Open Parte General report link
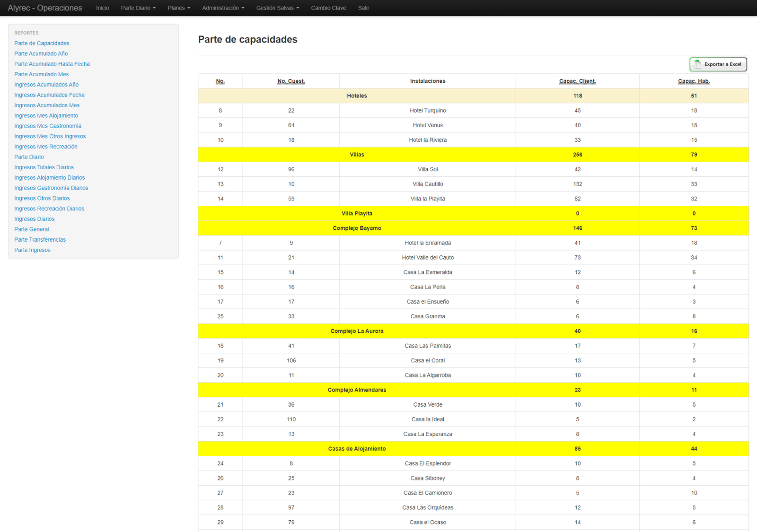The width and height of the screenshot is (757, 532). coord(32,229)
